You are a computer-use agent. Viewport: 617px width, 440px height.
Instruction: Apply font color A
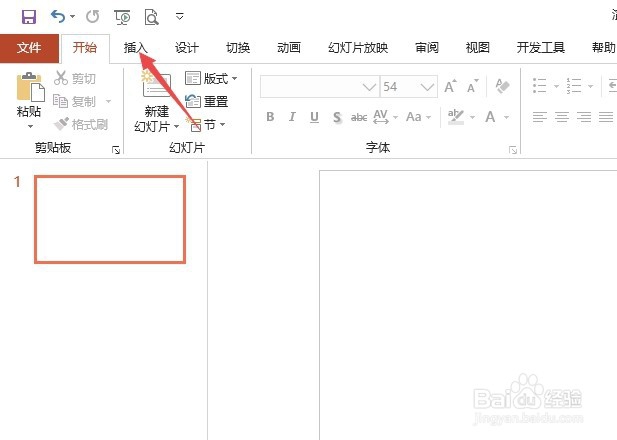pos(490,117)
